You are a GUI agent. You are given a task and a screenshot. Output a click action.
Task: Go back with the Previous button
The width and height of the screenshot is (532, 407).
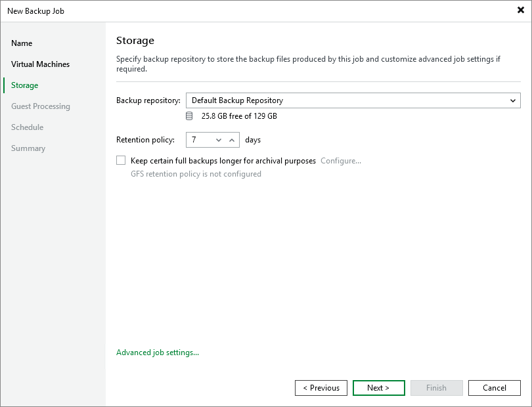(x=321, y=388)
